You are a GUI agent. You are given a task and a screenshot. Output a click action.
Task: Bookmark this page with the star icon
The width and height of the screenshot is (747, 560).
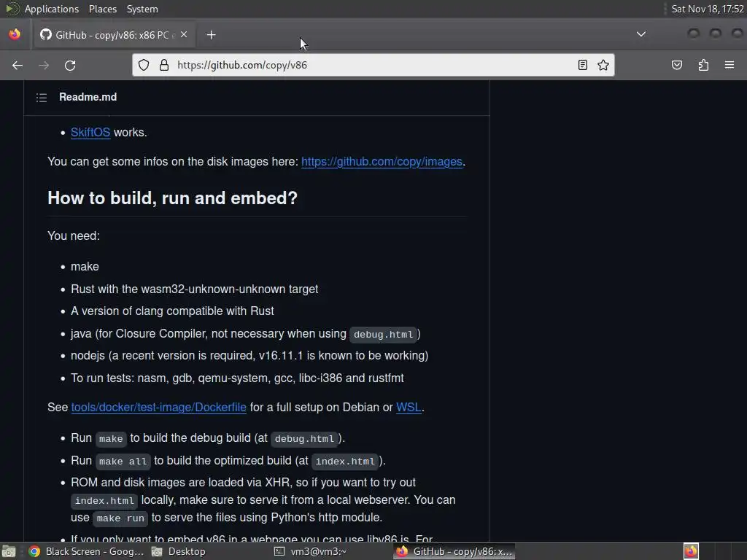point(603,65)
